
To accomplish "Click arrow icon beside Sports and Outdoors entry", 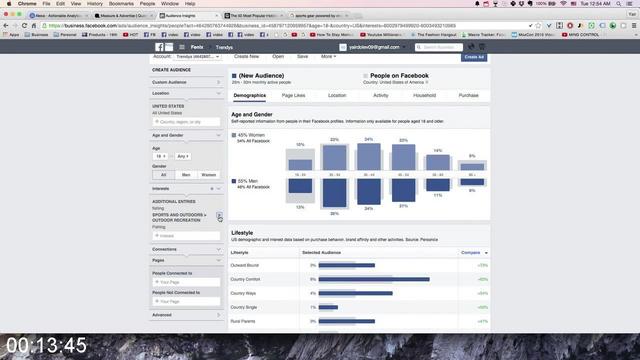I will coord(219,215).
